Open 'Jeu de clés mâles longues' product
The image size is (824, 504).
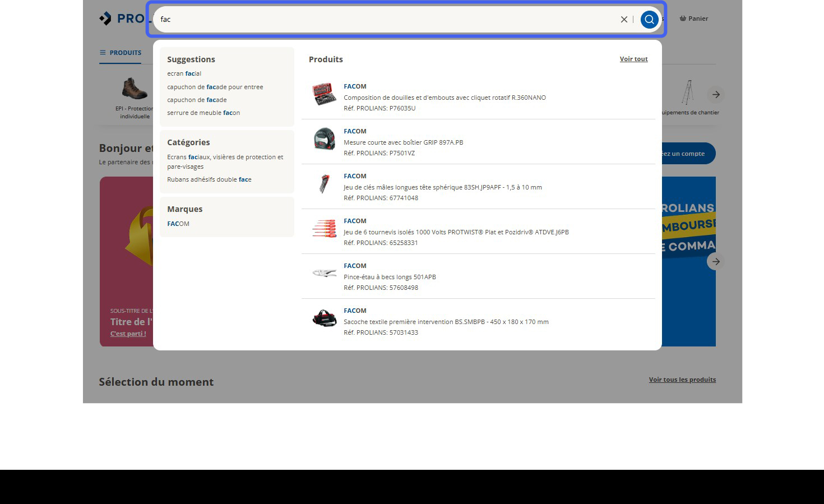[442, 187]
